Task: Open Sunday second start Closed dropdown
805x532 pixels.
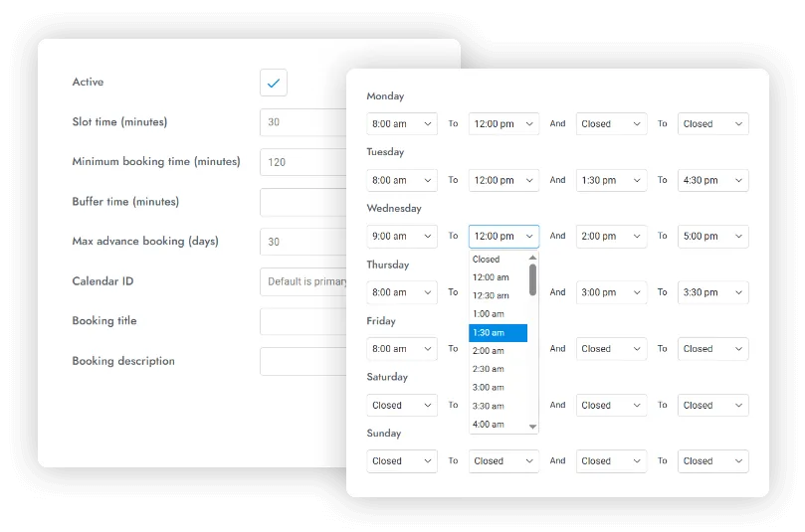Action: (x=611, y=461)
